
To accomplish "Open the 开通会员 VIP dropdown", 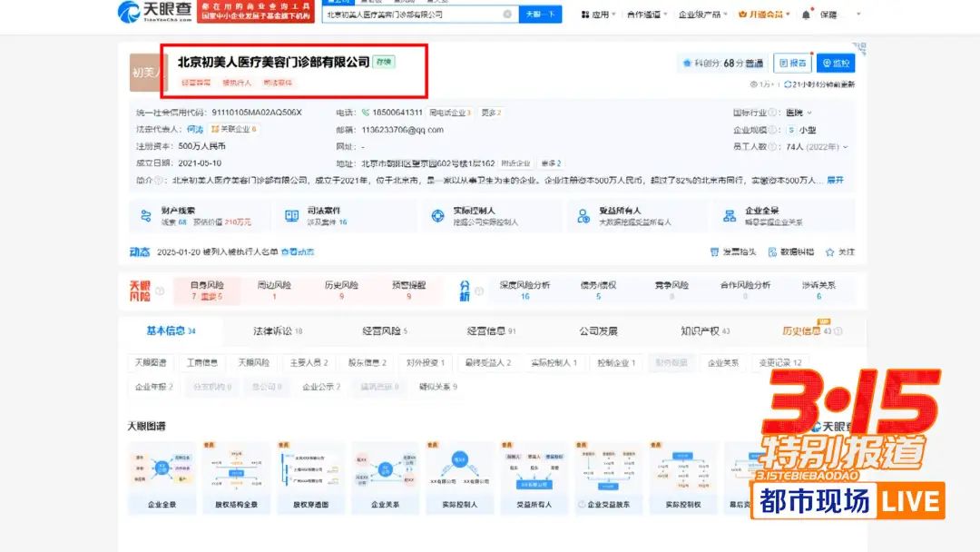I will coord(764,15).
